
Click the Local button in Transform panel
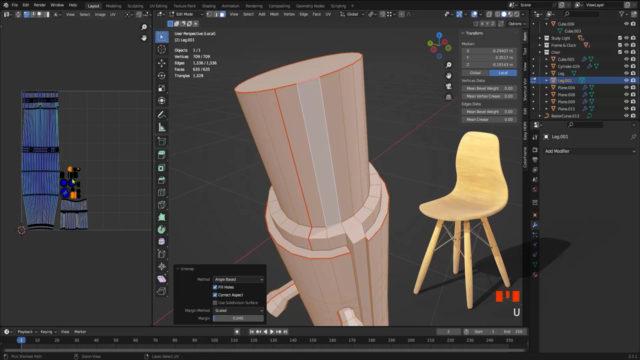[503, 73]
